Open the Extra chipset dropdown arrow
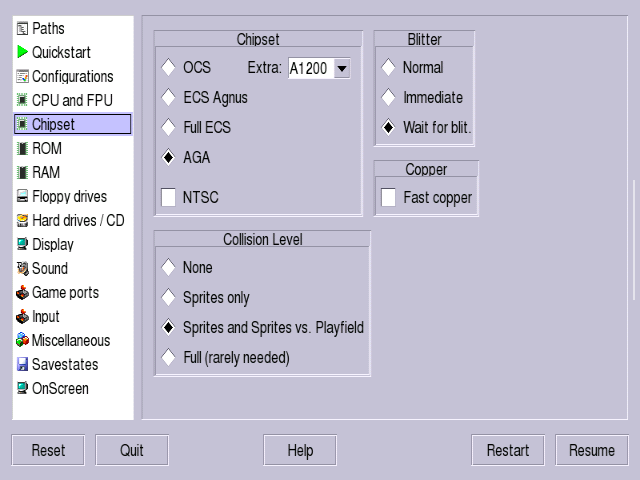The height and width of the screenshot is (480, 640). (342, 68)
